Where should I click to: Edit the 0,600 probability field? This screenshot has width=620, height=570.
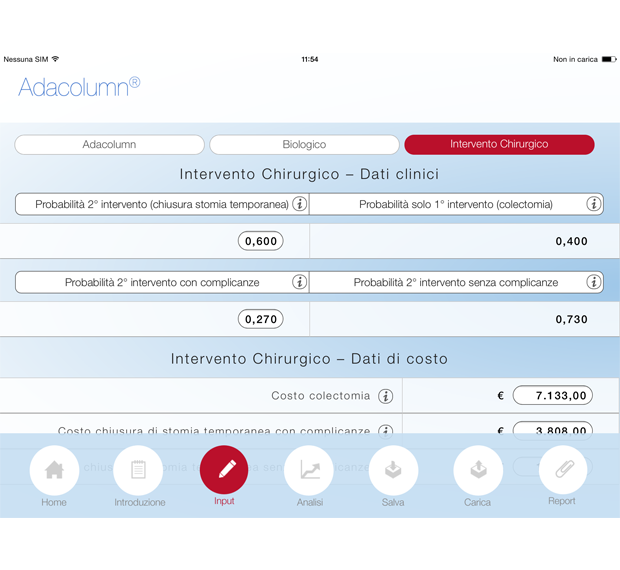(x=261, y=241)
